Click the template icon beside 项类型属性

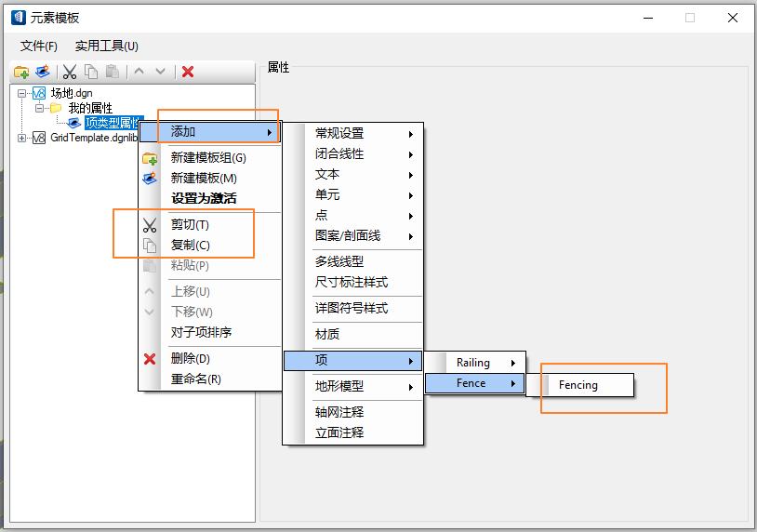coord(74,123)
